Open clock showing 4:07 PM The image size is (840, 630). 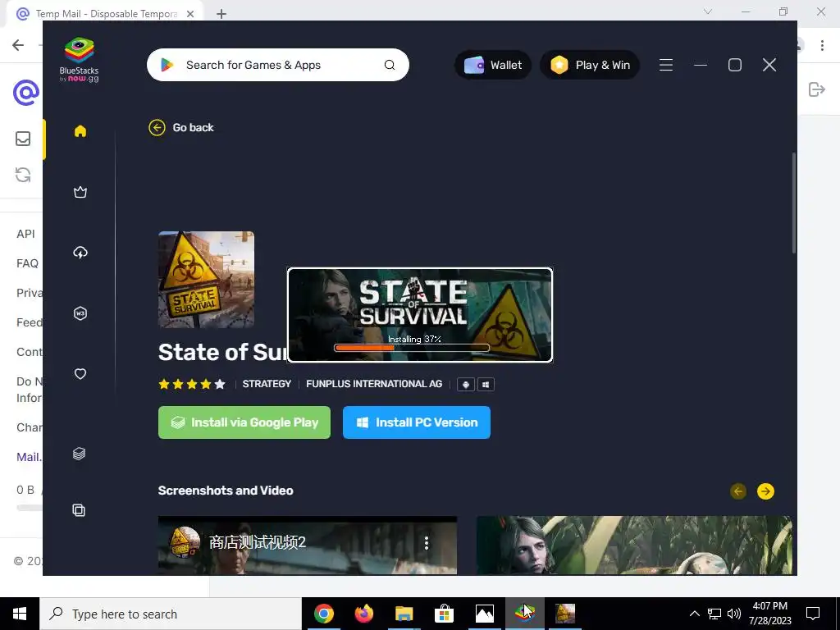click(x=769, y=614)
